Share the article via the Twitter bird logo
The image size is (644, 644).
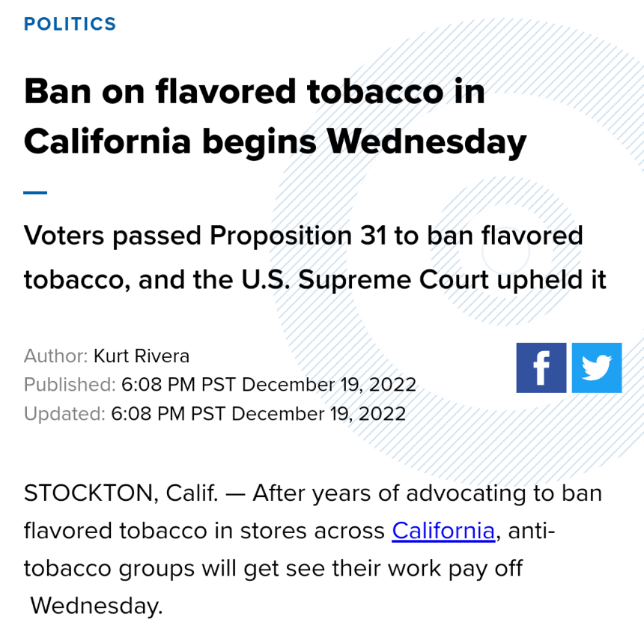(x=596, y=367)
